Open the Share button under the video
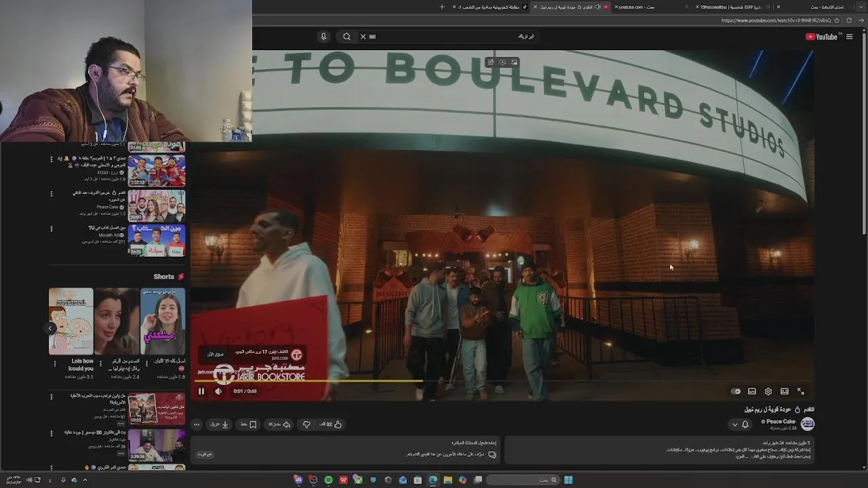868x488 pixels. tap(279, 424)
